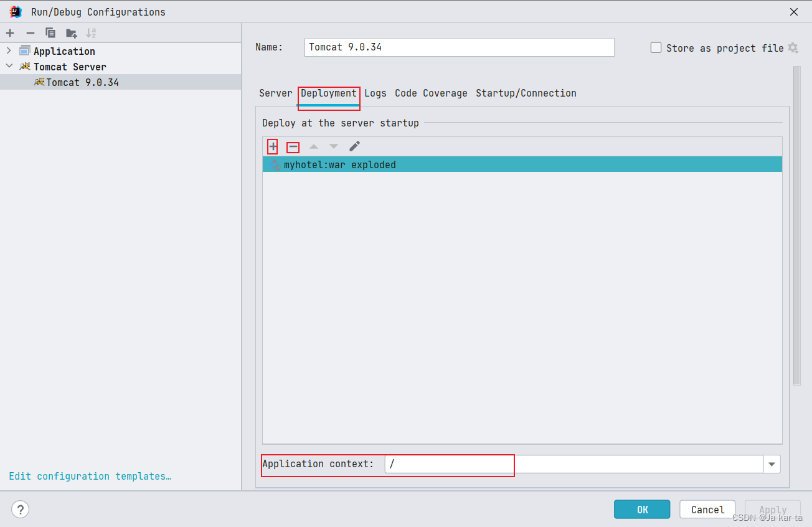The image size is (812, 527).
Task: Switch to the Deployment tab
Action: (329, 93)
